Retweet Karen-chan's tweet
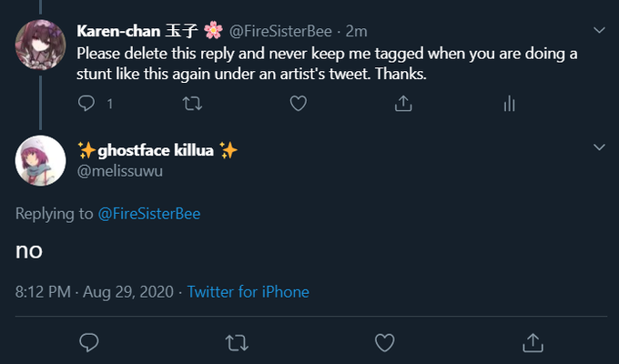Screen dimensions: 619x364 pyautogui.click(x=192, y=104)
